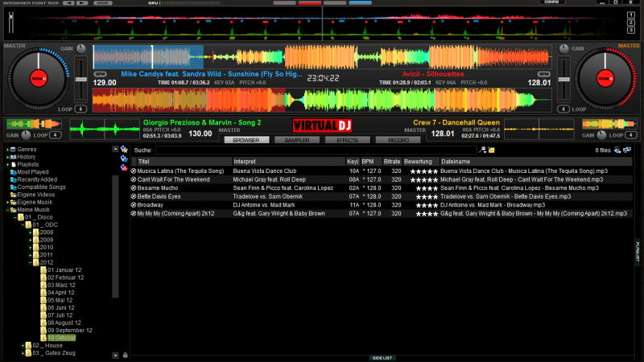Click the Crew 7 deck GAIN knob
Image resolution: width=644 pixels, height=362 pixels.
pos(601,134)
